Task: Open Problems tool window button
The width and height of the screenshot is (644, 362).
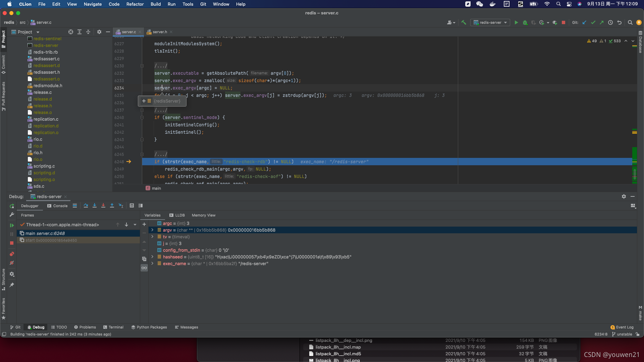Action: (85, 327)
